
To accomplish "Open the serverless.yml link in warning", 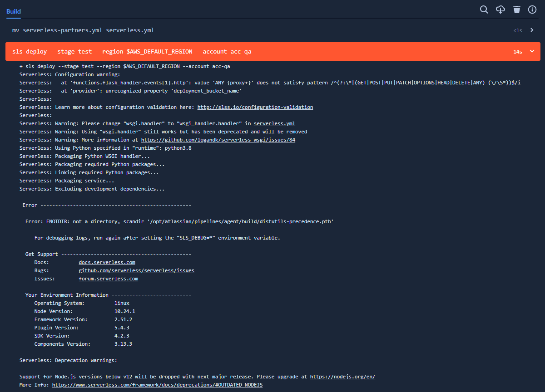I will tap(274, 123).
